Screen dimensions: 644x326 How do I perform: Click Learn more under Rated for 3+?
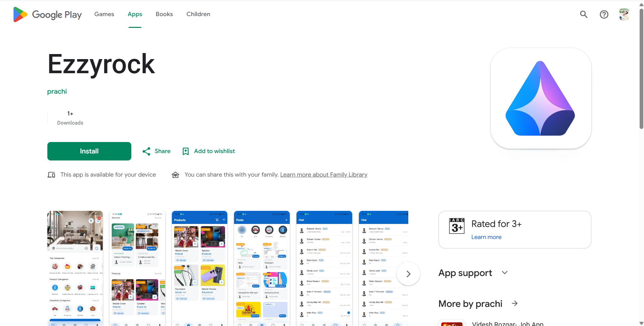point(486,237)
